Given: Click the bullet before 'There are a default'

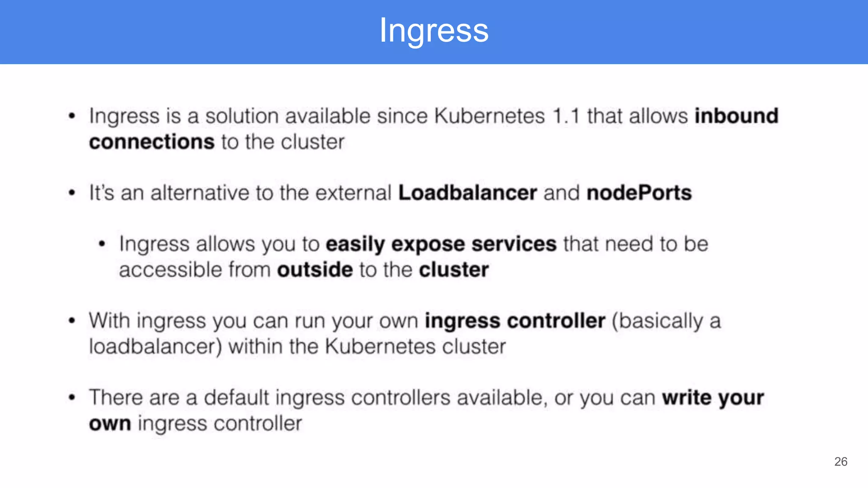Looking at the screenshot, I should (x=72, y=398).
